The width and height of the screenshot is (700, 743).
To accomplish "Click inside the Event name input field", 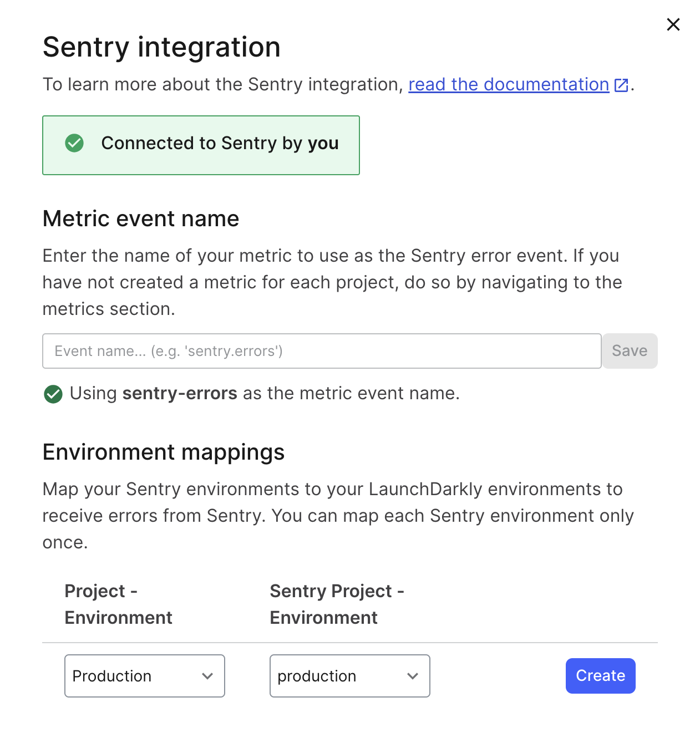I will 322,350.
